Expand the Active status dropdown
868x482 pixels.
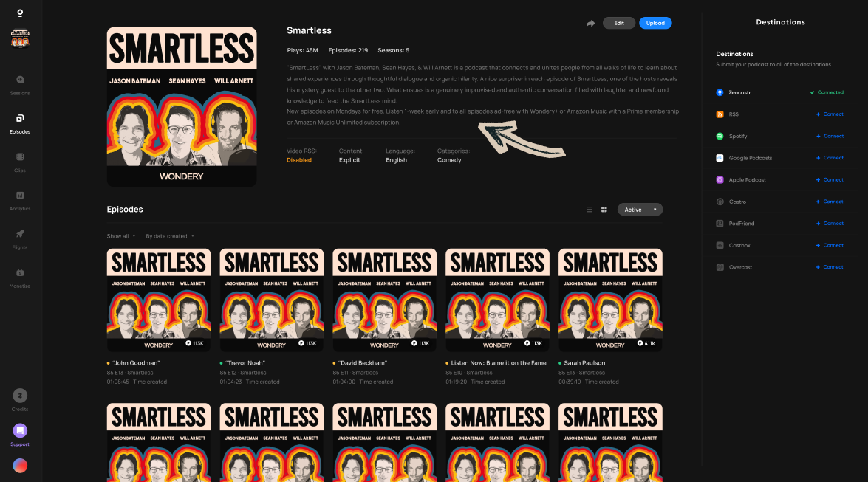640,210
